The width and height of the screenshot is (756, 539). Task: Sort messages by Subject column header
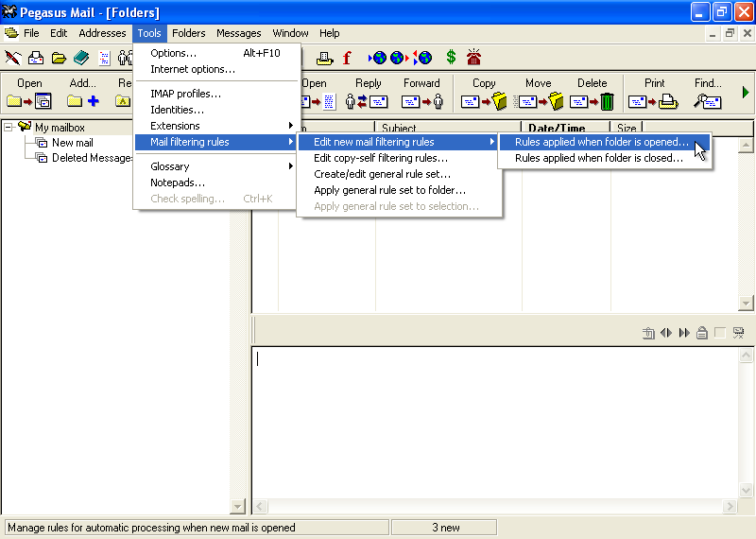point(448,128)
